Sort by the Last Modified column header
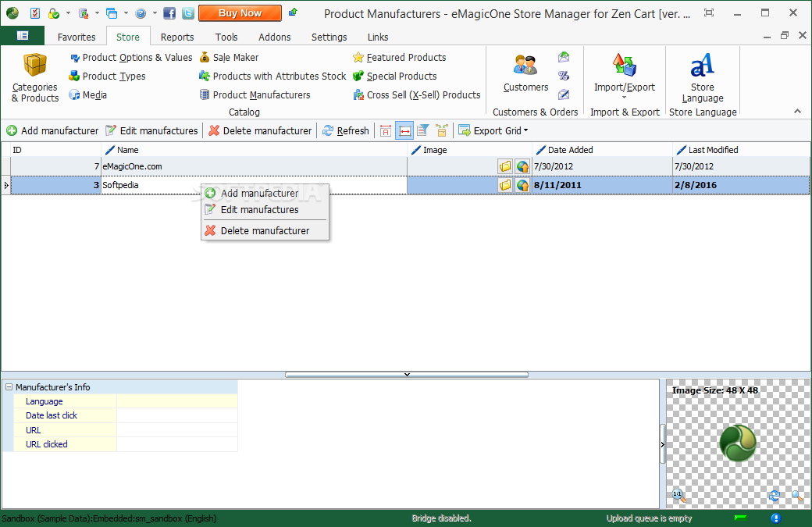The width and height of the screenshot is (812, 527). [741, 150]
